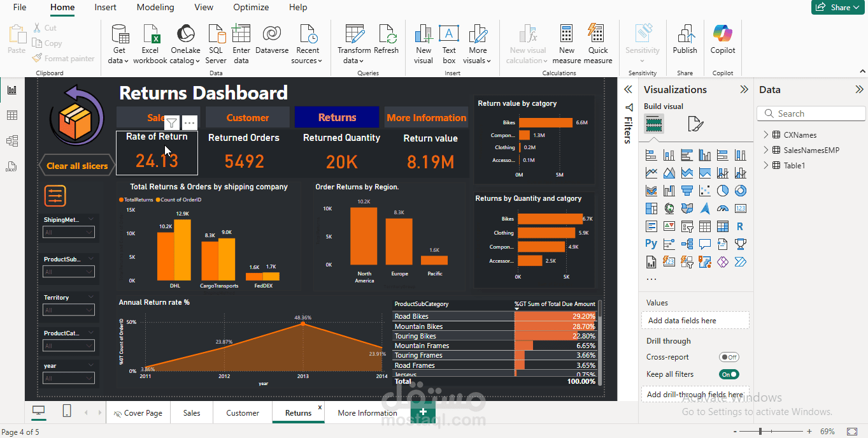Click the Clear all slicers button

tap(76, 164)
